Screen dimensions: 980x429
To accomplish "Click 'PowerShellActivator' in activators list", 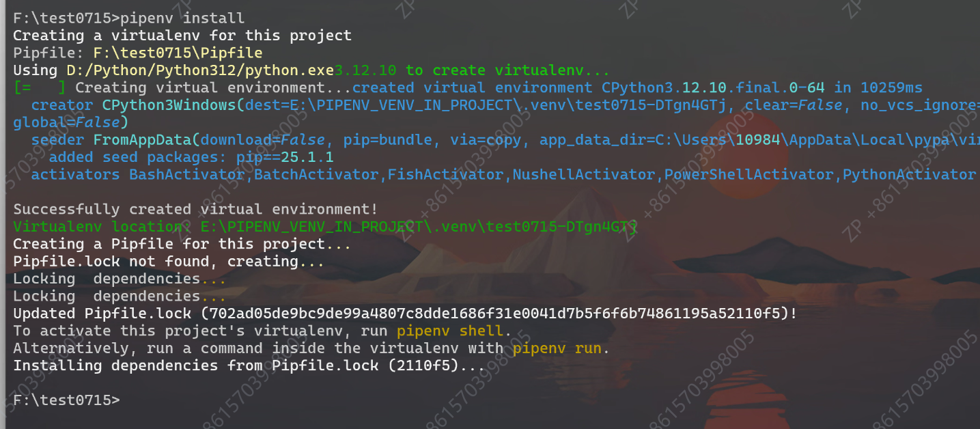I will (x=749, y=175).
